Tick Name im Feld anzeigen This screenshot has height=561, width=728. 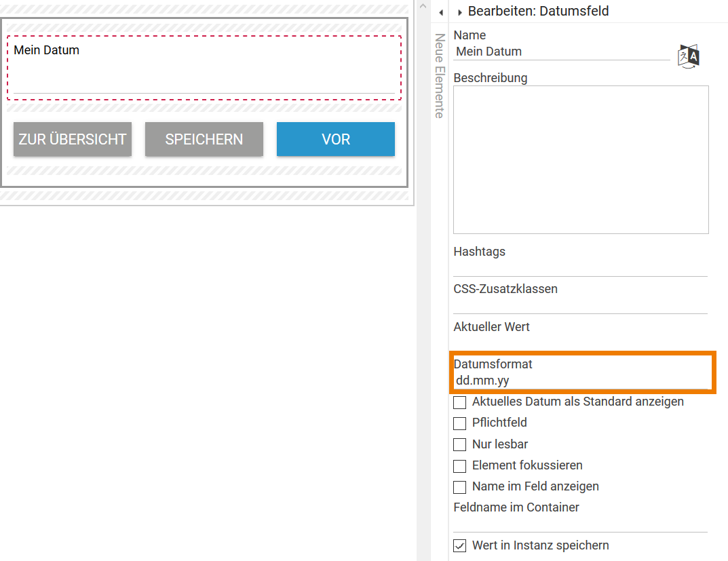pos(460,487)
